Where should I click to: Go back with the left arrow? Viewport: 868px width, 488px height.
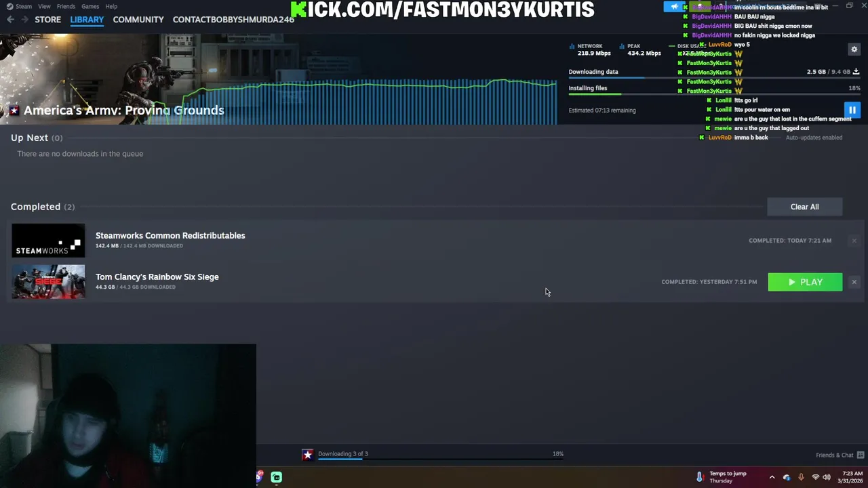point(10,20)
